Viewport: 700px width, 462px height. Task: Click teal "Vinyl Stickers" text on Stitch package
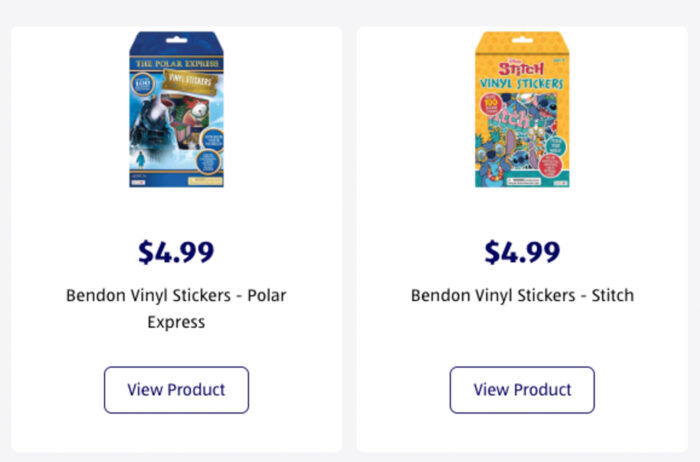[521, 84]
